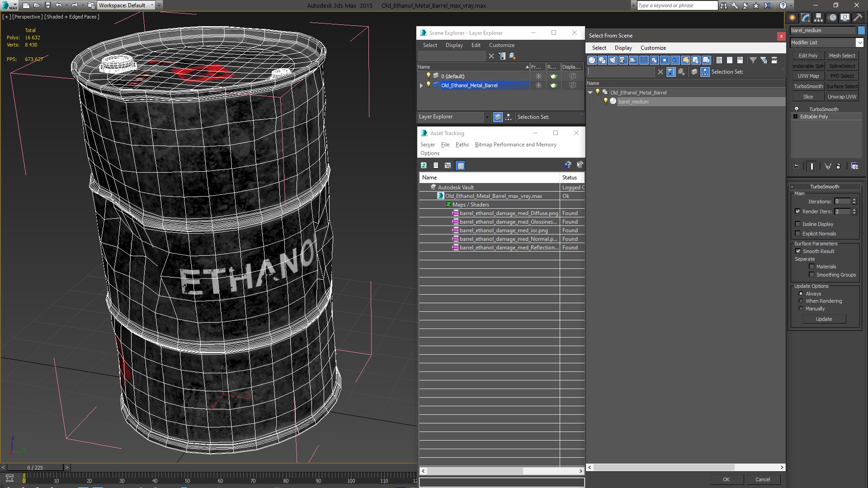This screenshot has width=868, height=488.
Task: Toggle Render Iters checkbox
Action: [x=798, y=211]
